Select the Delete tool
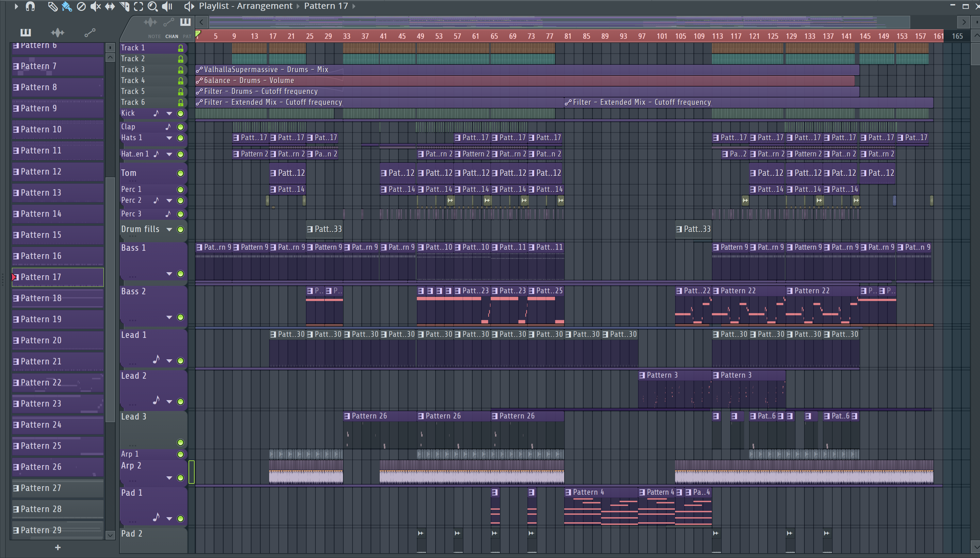 pos(81,6)
